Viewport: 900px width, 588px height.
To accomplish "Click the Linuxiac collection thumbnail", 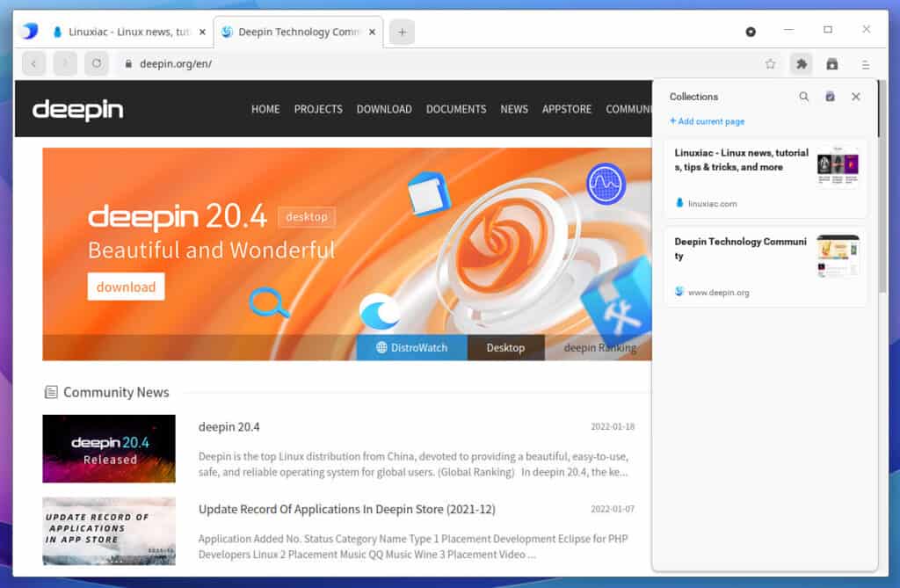I will point(838,165).
